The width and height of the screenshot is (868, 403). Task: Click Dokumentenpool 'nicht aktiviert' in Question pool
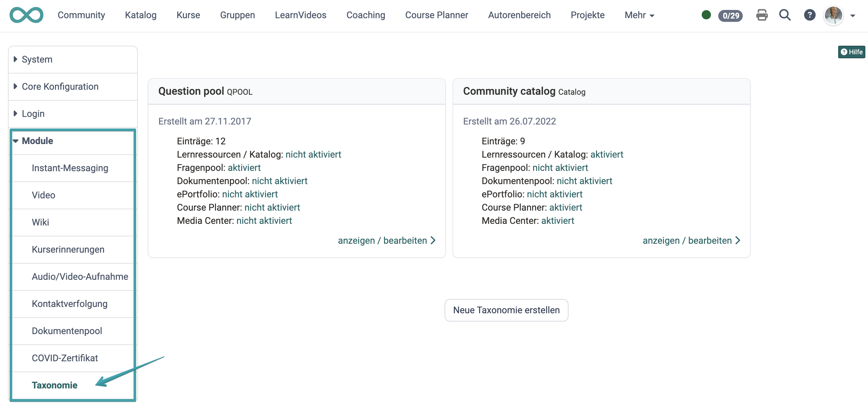279,181
